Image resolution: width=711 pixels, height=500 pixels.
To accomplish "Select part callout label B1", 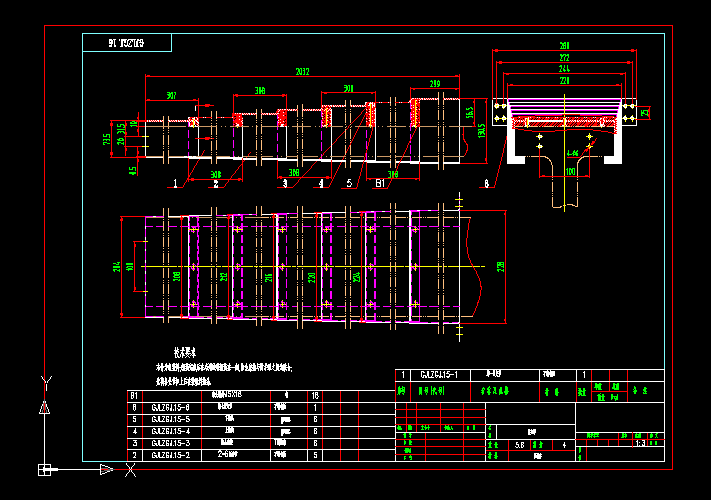I will [379, 184].
